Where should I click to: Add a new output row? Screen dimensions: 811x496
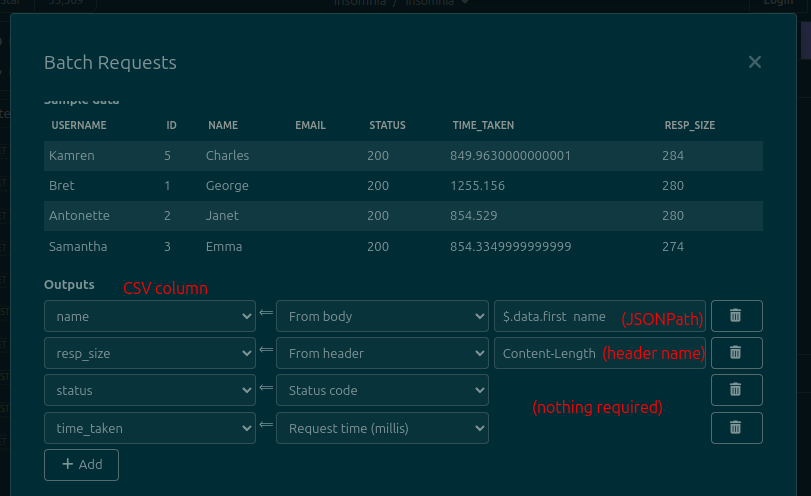[x=81, y=464]
